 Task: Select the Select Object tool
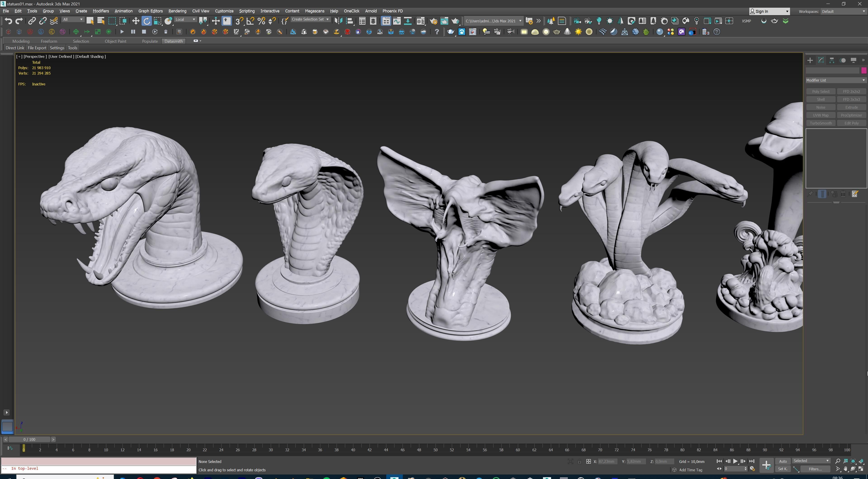[90, 21]
